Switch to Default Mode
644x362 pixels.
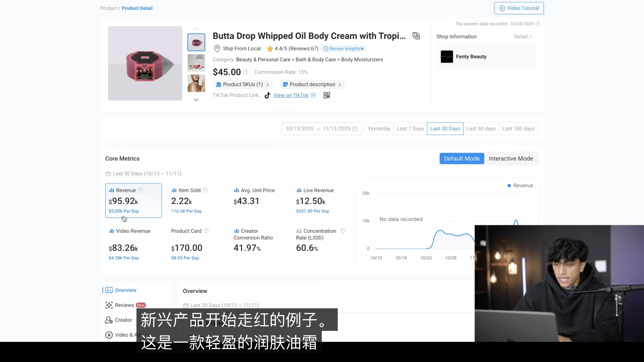[462, 159]
